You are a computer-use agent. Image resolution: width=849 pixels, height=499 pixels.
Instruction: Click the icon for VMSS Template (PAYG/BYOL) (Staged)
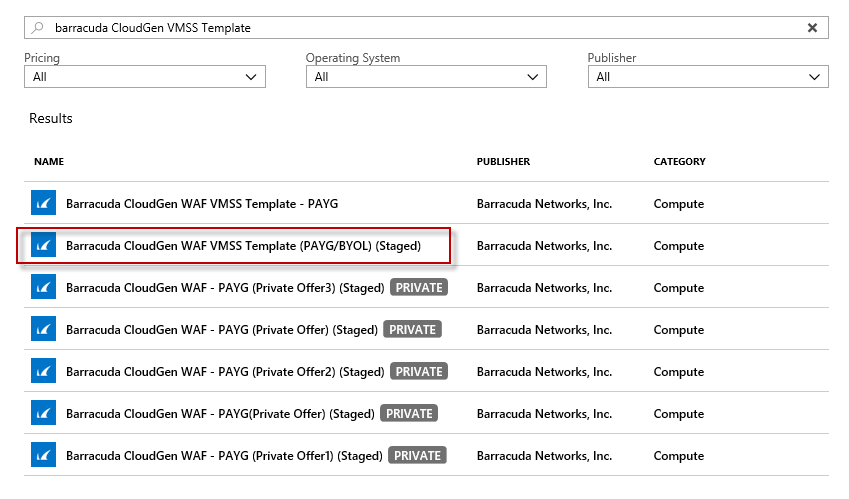pyautogui.click(x=43, y=246)
